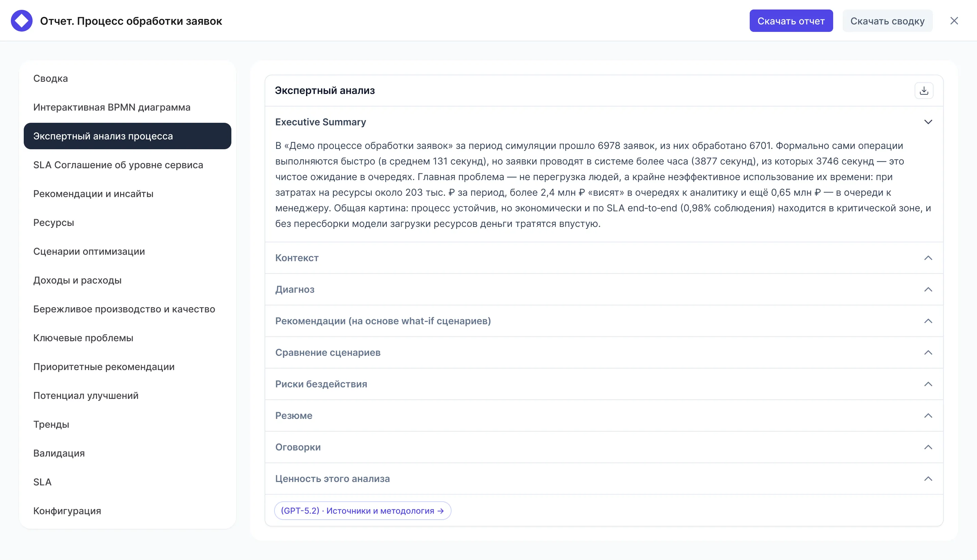Collapse the Executive Summary section chevron
This screenshot has height=560, width=977.
tap(928, 122)
